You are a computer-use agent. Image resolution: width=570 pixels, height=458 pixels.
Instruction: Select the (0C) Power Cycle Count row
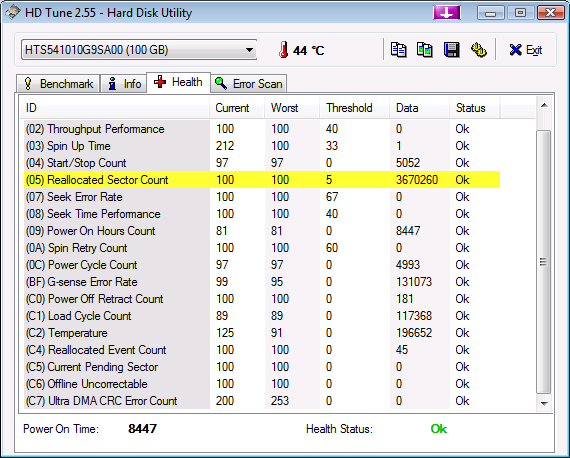click(x=262, y=265)
